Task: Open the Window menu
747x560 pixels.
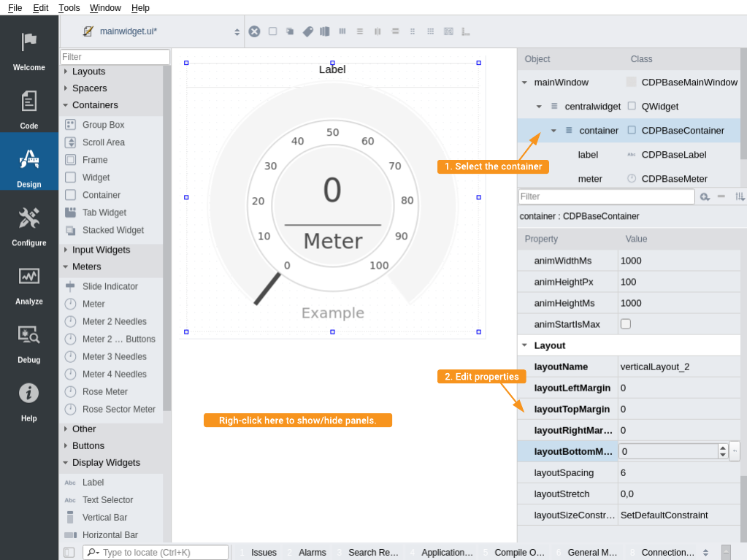Action: [x=105, y=7]
